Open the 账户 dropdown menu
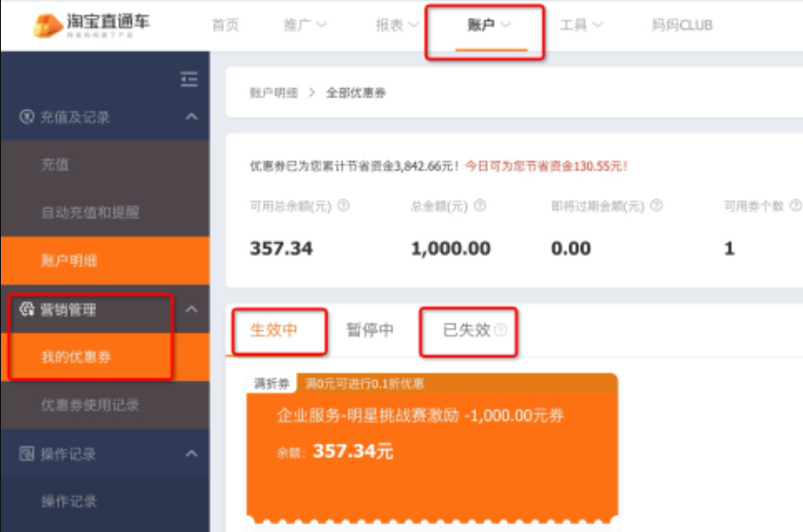Viewport: 803px width, 532px height. point(489,25)
